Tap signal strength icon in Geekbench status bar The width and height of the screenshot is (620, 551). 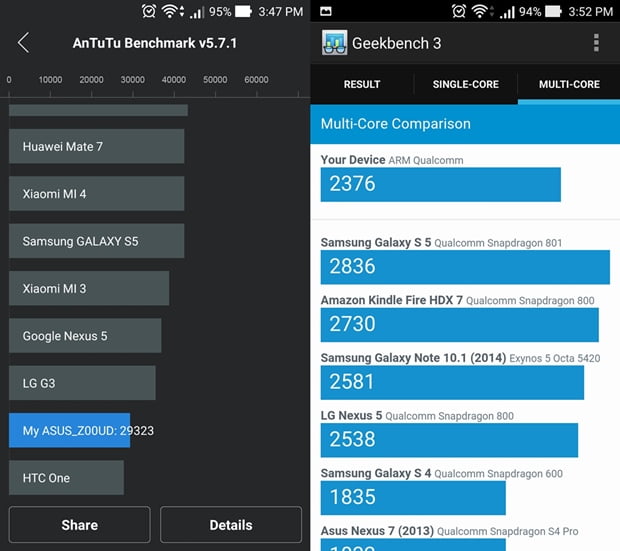coord(507,12)
